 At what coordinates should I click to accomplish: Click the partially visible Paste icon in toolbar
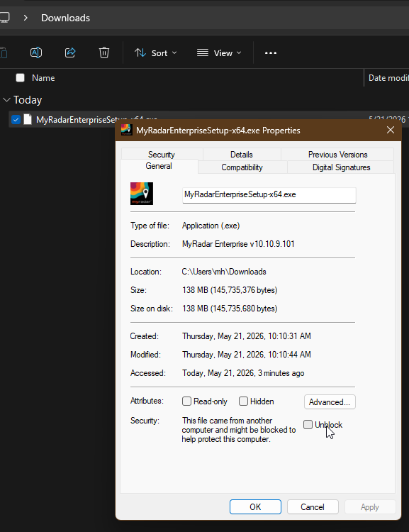[4, 53]
